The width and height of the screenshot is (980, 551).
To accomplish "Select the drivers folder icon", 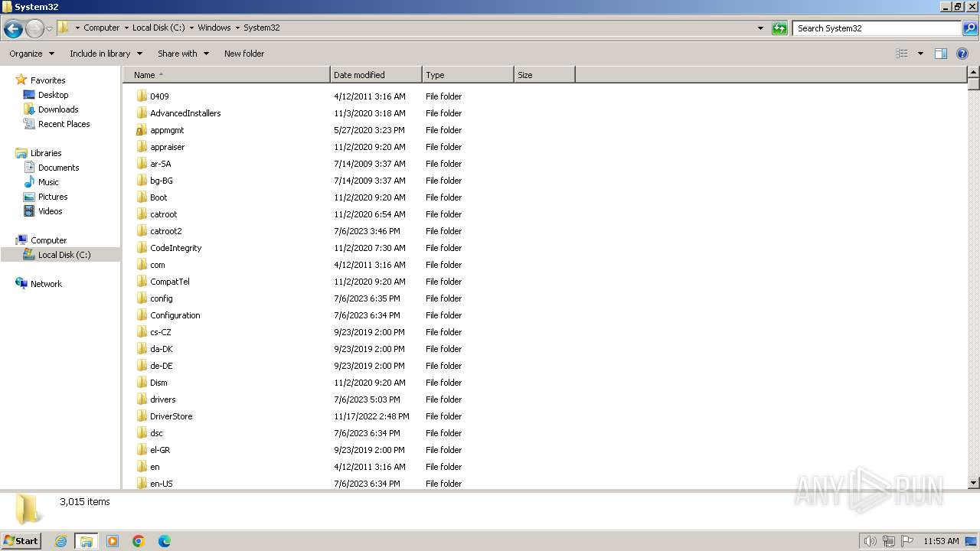I will click(142, 399).
